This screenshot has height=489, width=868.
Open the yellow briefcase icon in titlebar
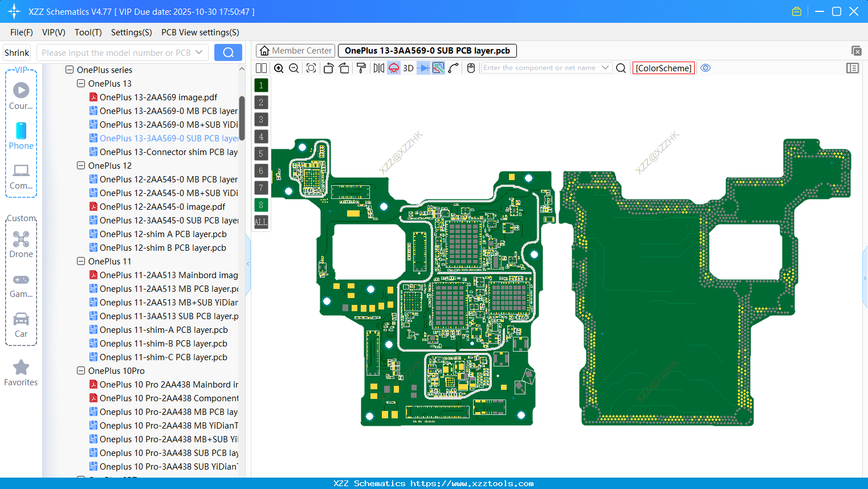(x=796, y=11)
